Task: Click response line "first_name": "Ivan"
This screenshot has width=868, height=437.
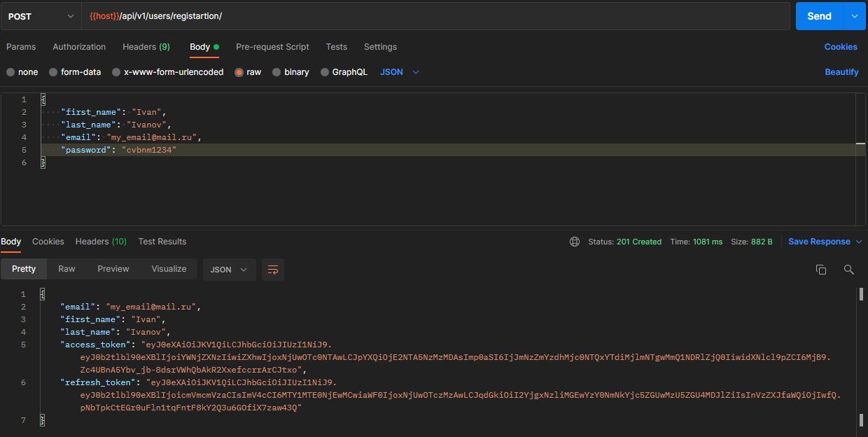Action: [x=113, y=319]
